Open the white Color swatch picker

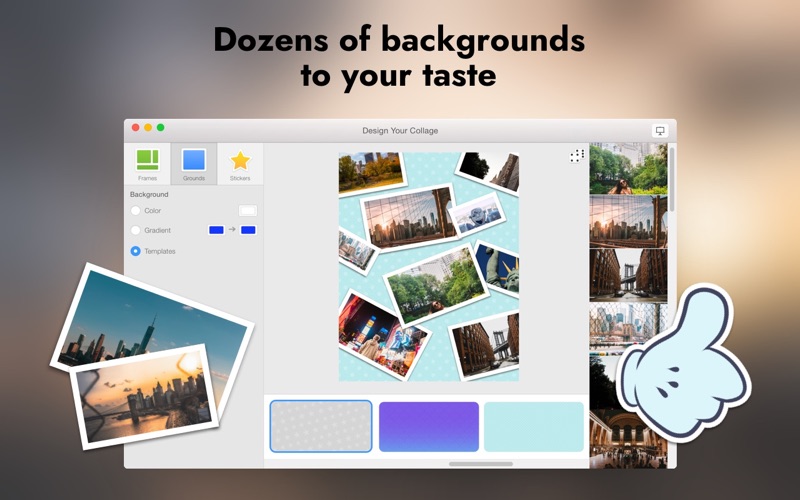coord(248,210)
